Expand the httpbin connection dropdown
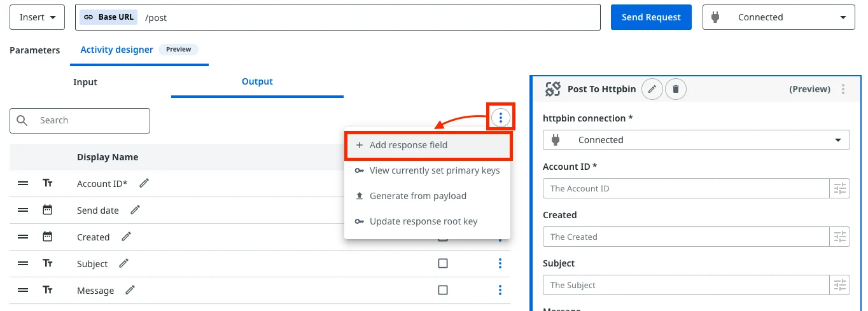This screenshot has width=868, height=311. point(696,140)
